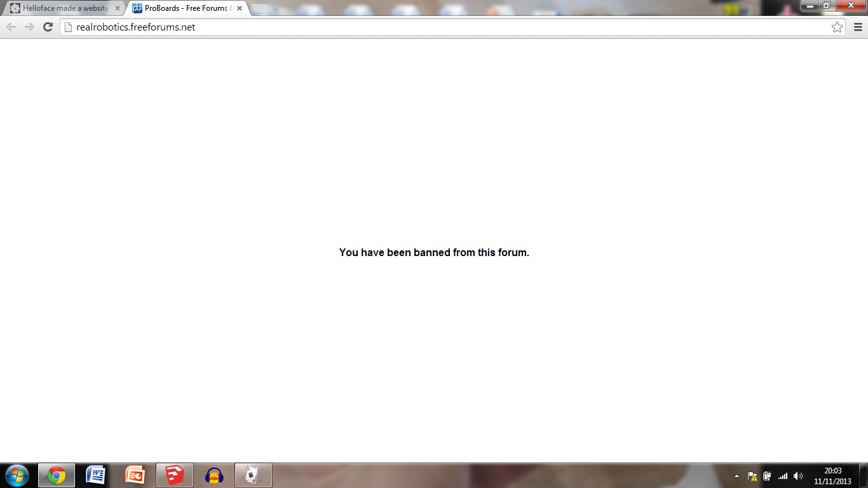The width and height of the screenshot is (868, 488).
Task: Open the volume speaker tray icon
Action: coord(798,476)
